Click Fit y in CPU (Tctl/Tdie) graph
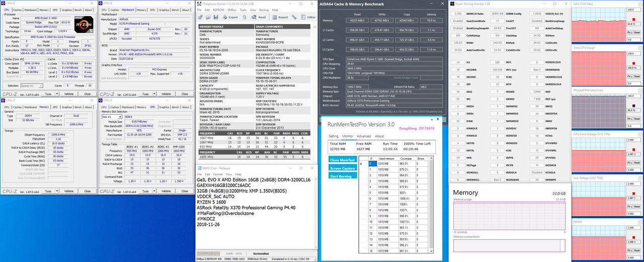This screenshot has width=644, height=262. click(629, 32)
